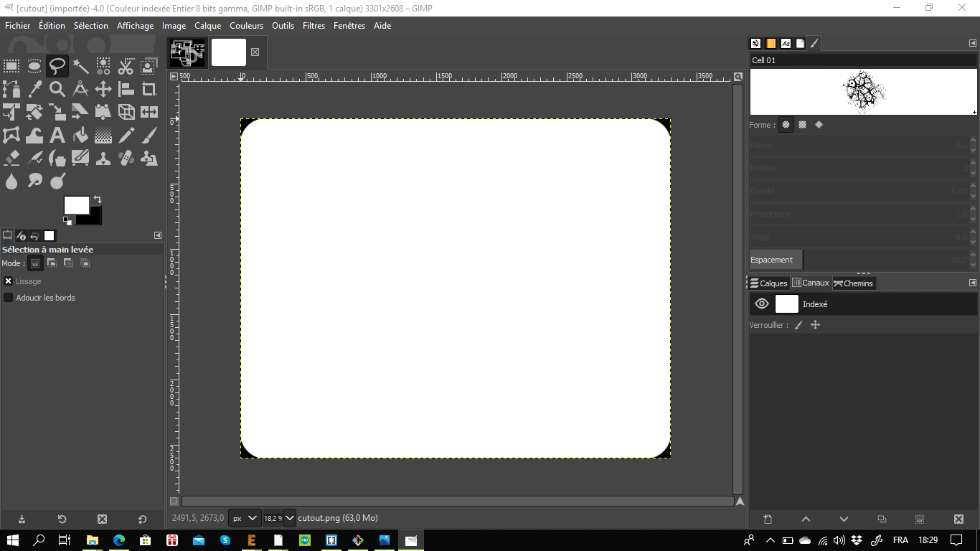This screenshot has width=980, height=551.
Task: Open the Calque menu
Action: (x=208, y=25)
